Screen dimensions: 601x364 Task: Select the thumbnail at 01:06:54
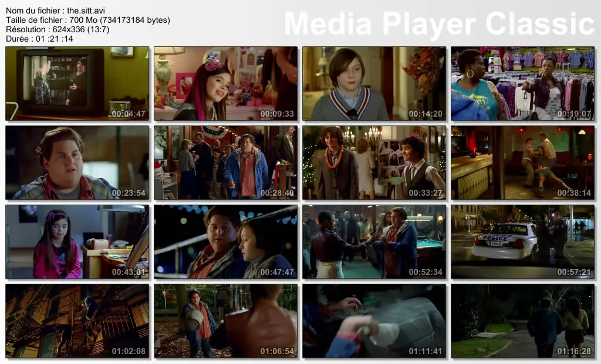pos(226,321)
